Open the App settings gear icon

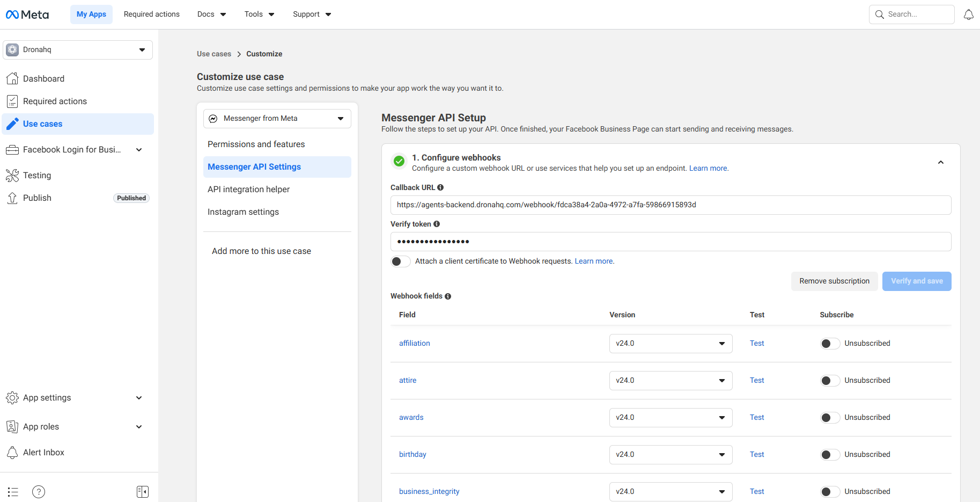click(12, 398)
